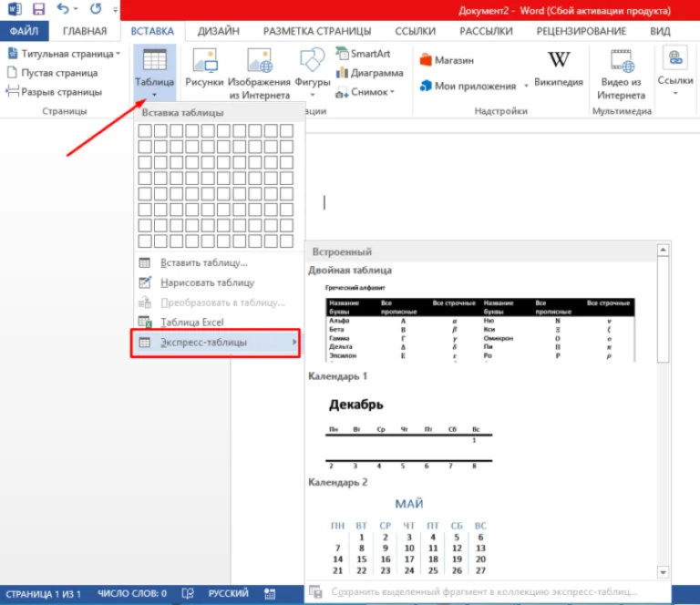
Task: Switch to the ДИЗАЙН tab
Action: click(x=219, y=31)
